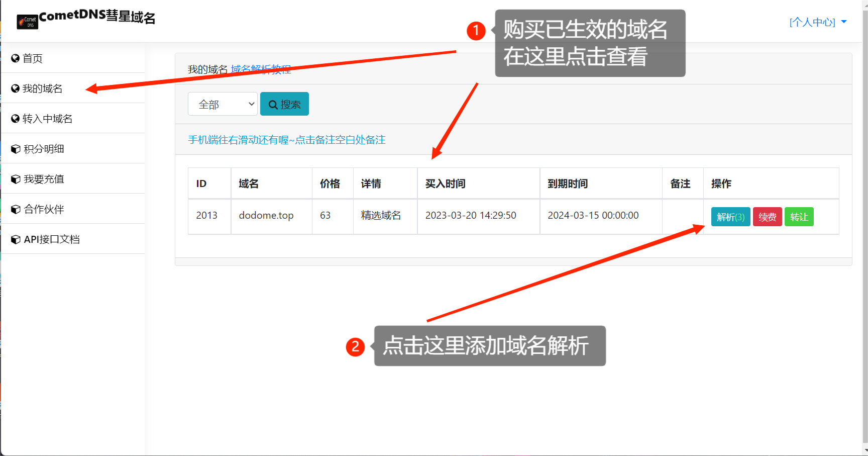This screenshot has width=868, height=456.
Task: Click the cube icon beside 合作伙伴
Action: pos(16,209)
